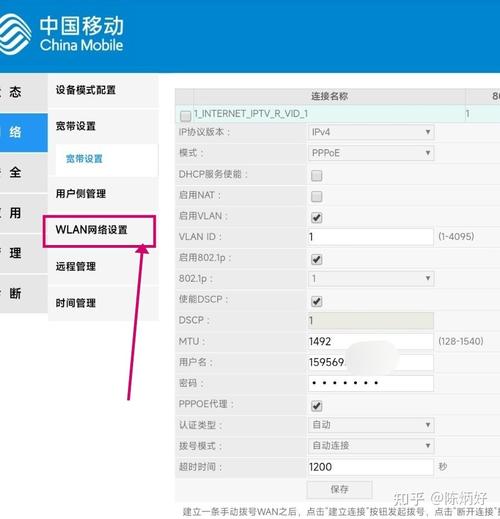This screenshot has width=500, height=519.
Task: Toggle the 启用NAT checkbox
Action: pos(316,197)
